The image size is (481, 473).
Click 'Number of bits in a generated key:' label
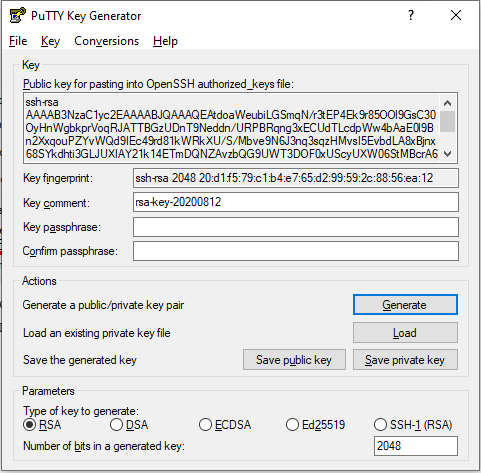pos(104,446)
